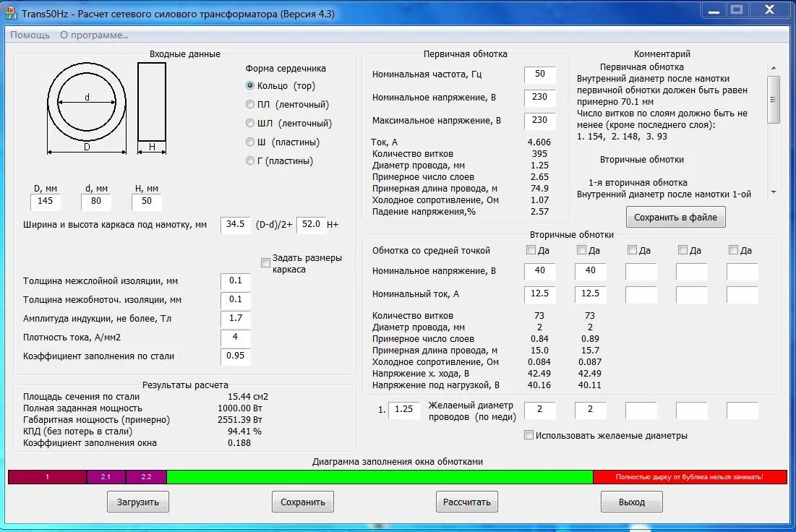Click Плотность тока field with 4
Viewport: 796px width, 532px height.
click(x=236, y=338)
